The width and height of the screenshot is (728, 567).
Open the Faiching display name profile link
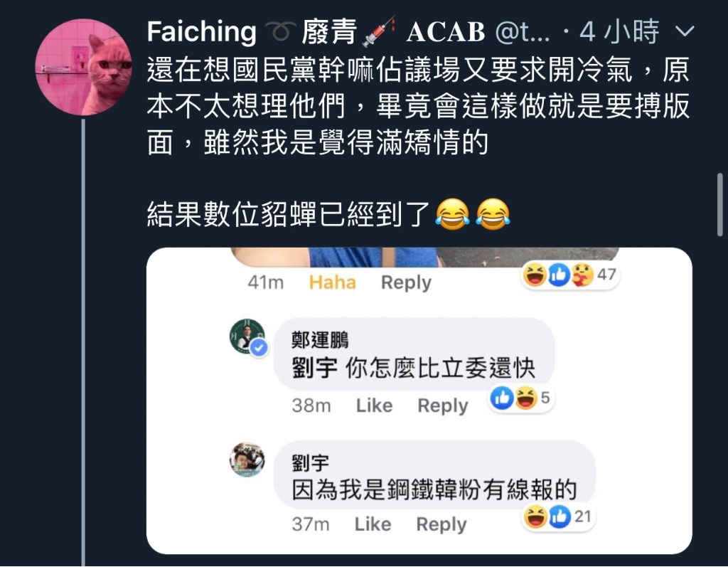201,31
